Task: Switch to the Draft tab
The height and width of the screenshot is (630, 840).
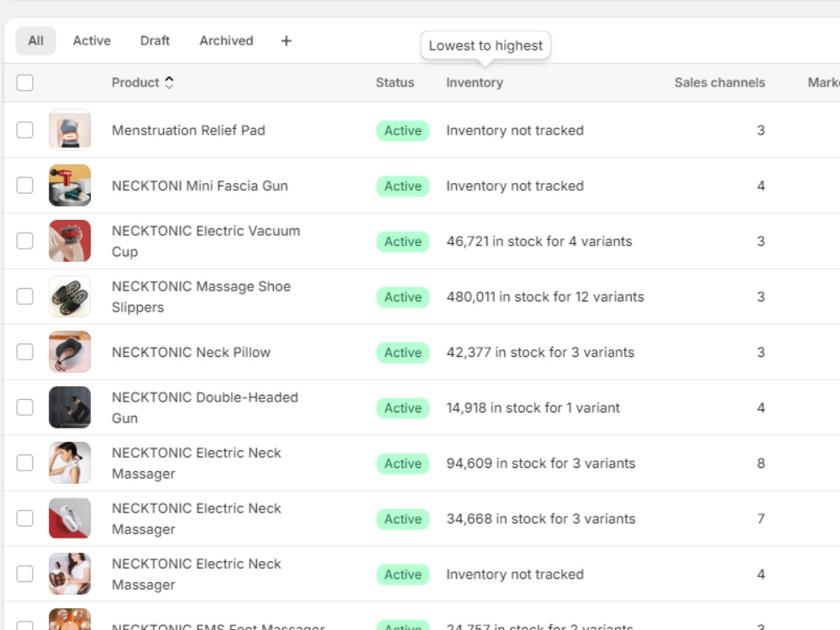Action: pos(155,40)
